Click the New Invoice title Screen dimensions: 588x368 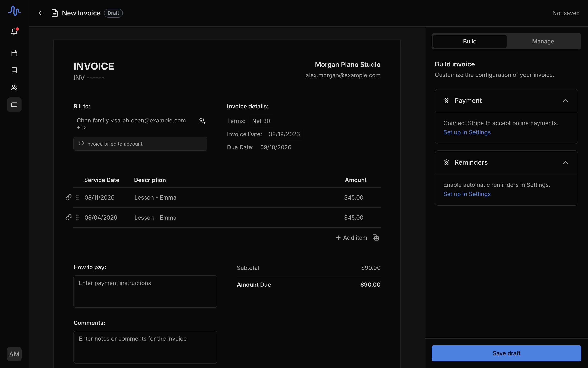tap(81, 13)
